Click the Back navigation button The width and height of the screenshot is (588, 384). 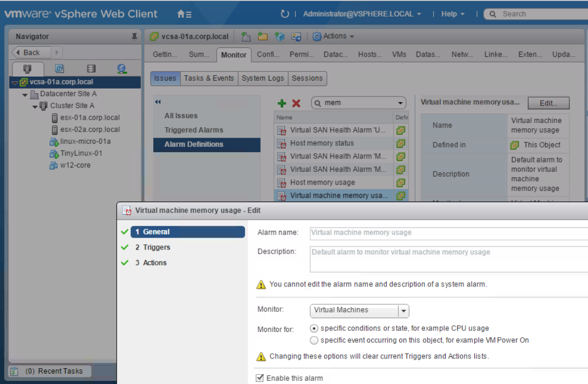[x=31, y=53]
